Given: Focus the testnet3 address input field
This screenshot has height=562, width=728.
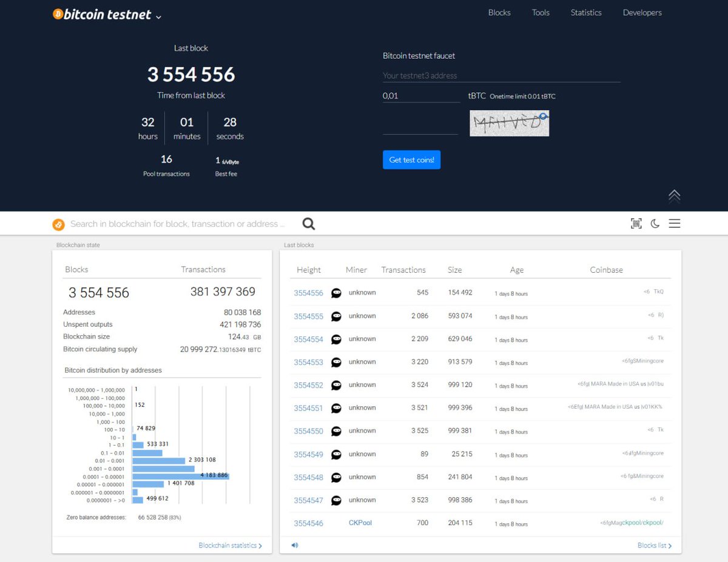Looking at the screenshot, I should click(501, 76).
